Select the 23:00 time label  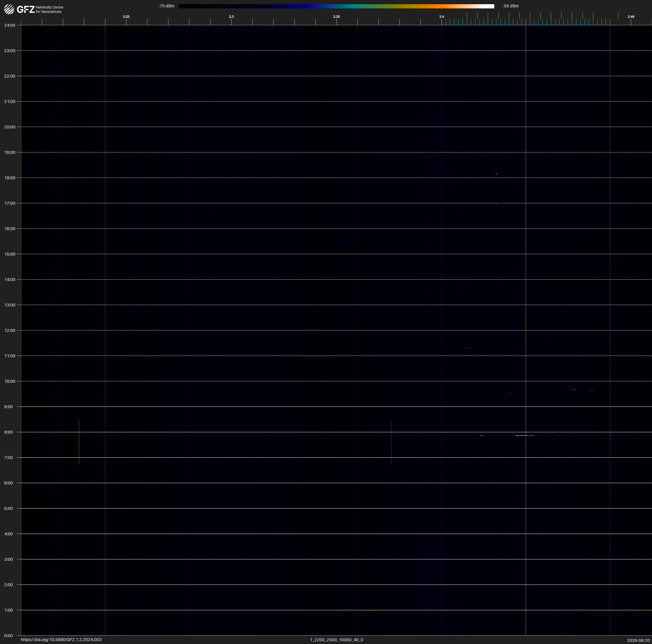click(10, 51)
